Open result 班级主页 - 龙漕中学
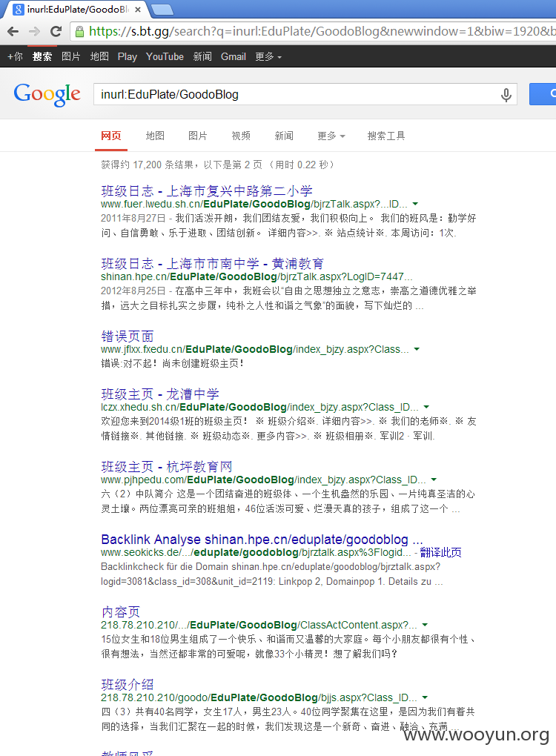Image resolution: width=556 pixels, height=756 pixels. (160, 394)
